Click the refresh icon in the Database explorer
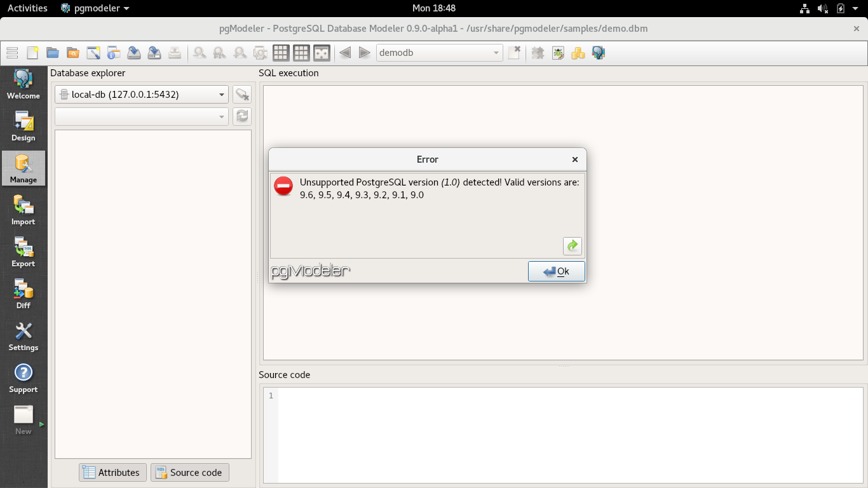This screenshot has width=868, height=488. tap(241, 116)
